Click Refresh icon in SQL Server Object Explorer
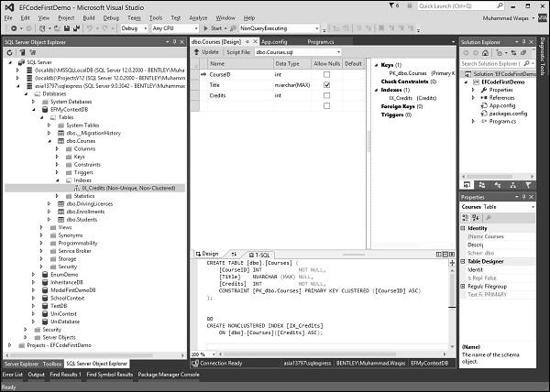 8,52
